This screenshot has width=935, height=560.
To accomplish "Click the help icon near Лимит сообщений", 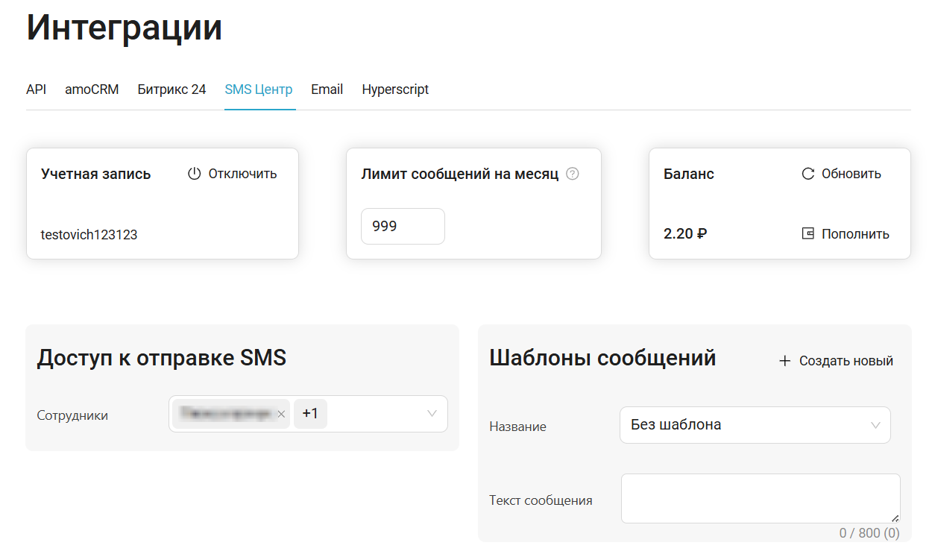I will (x=573, y=174).
